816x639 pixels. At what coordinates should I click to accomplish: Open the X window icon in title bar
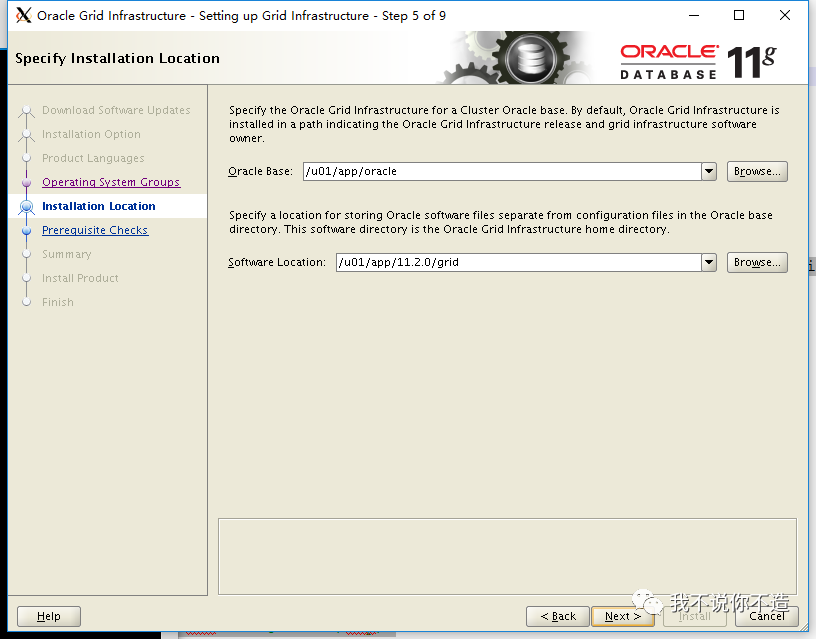tap(23, 16)
